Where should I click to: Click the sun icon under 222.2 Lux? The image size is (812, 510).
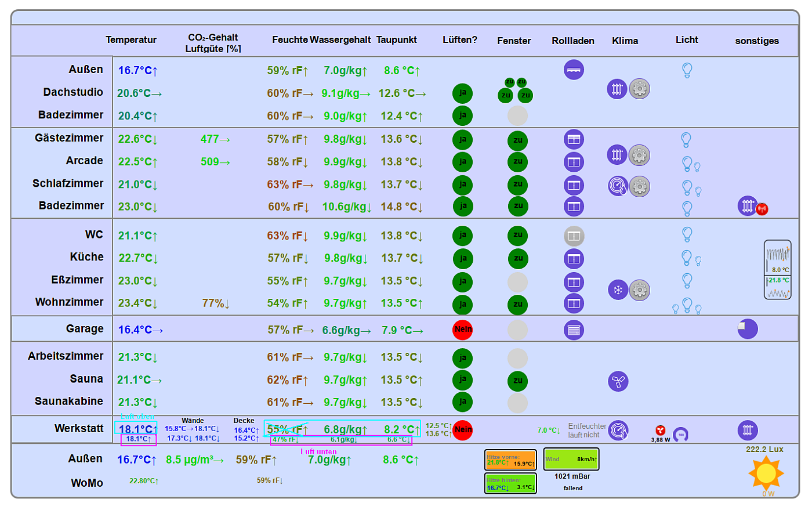766,473
